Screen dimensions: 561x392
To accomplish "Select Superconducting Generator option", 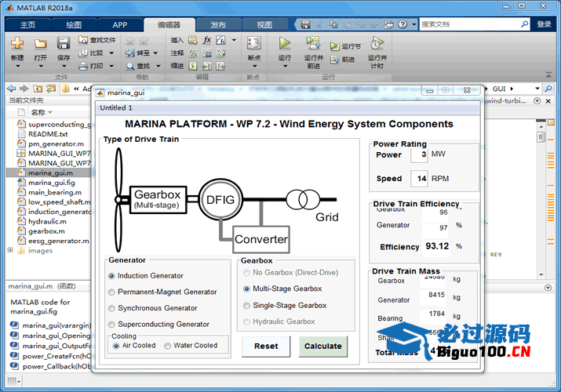I will 111,324.
